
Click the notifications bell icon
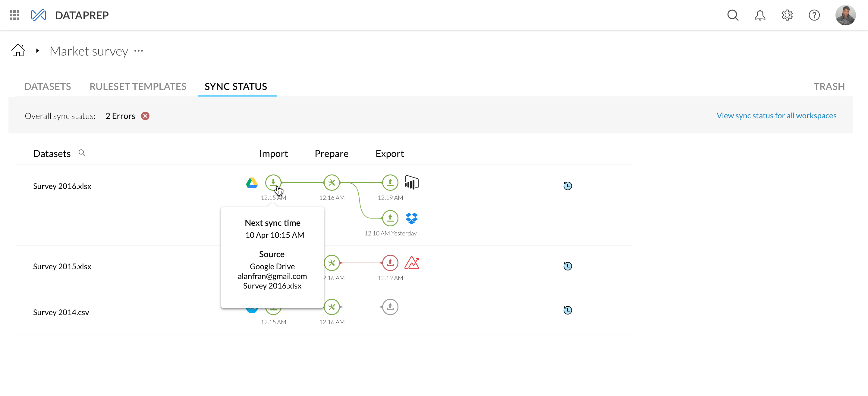pyautogui.click(x=759, y=15)
